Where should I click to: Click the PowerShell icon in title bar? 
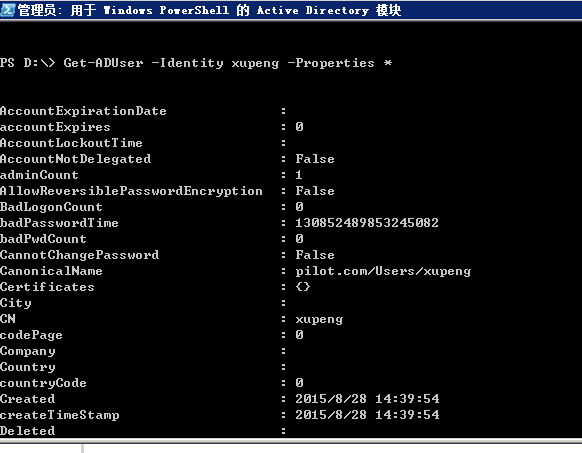pos(7,10)
